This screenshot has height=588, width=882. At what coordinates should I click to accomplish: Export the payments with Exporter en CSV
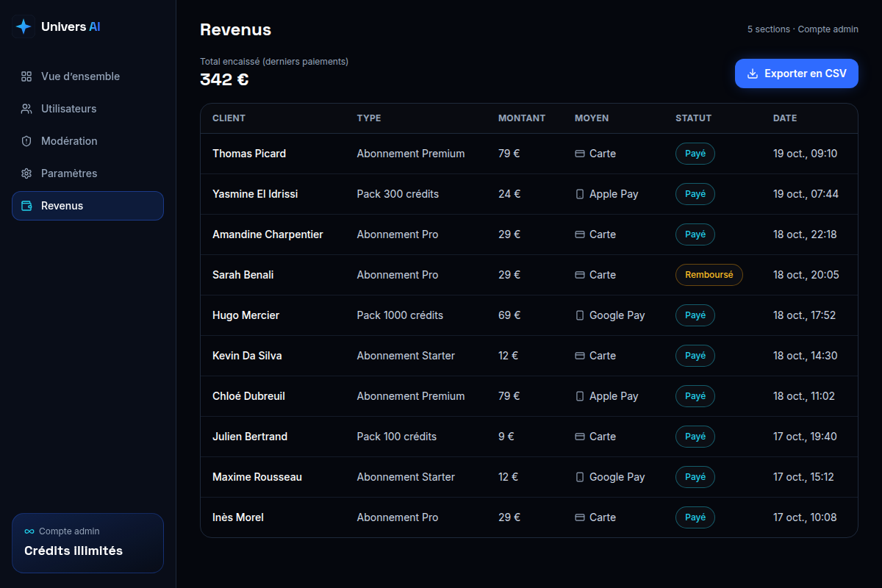pos(797,73)
